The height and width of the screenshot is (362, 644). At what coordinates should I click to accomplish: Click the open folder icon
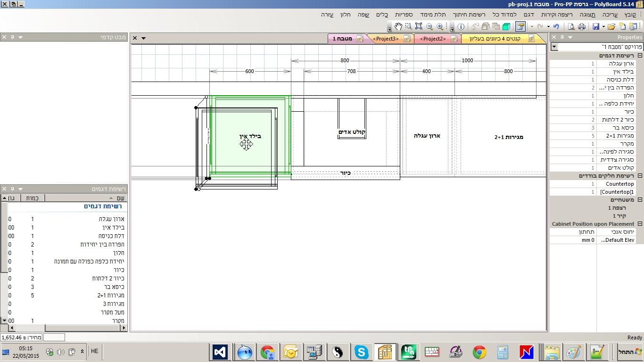coord(611,26)
